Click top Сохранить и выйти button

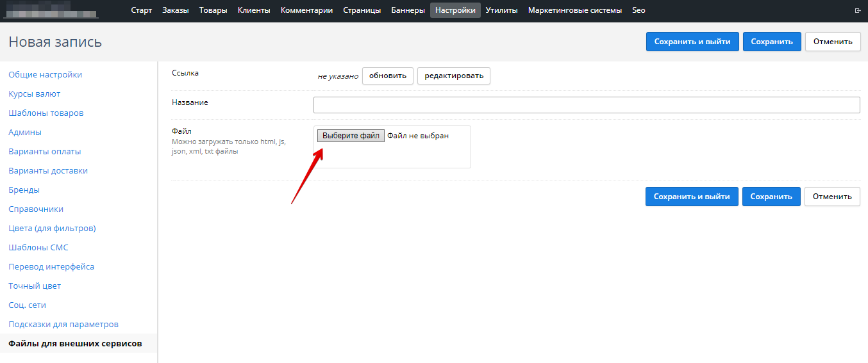click(x=692, y=42)
